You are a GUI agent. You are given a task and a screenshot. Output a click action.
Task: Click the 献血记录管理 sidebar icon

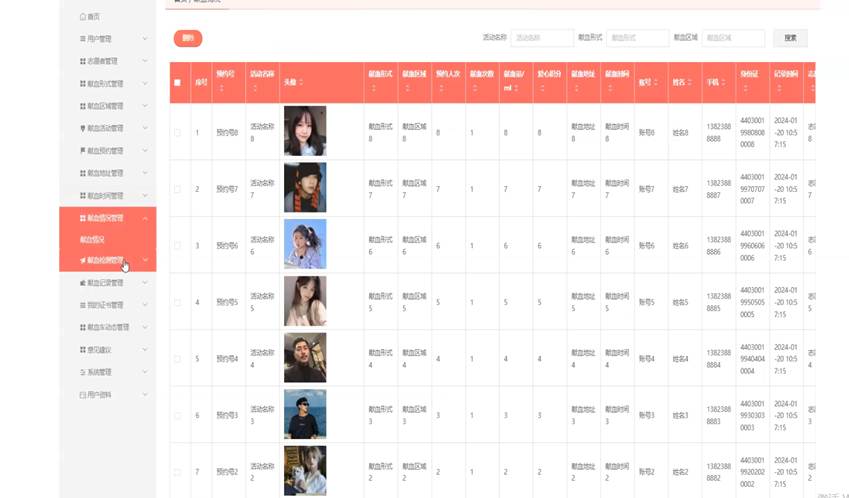click(83, 283)
